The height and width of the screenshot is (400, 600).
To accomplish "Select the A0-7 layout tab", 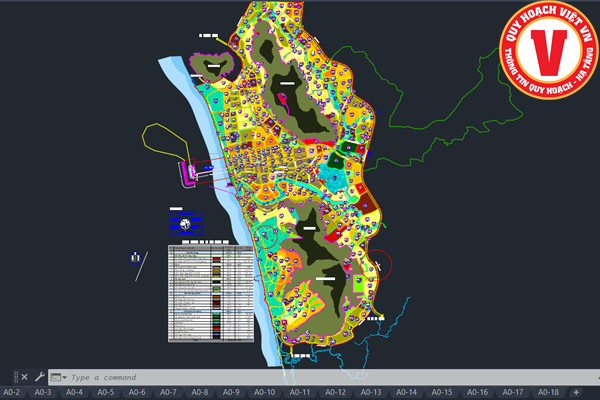I will [168, 393].
